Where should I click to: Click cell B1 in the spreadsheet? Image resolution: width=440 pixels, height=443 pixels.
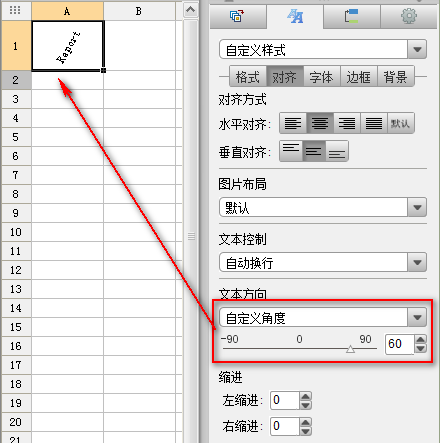pyautogui.click(x=139, y=46)
